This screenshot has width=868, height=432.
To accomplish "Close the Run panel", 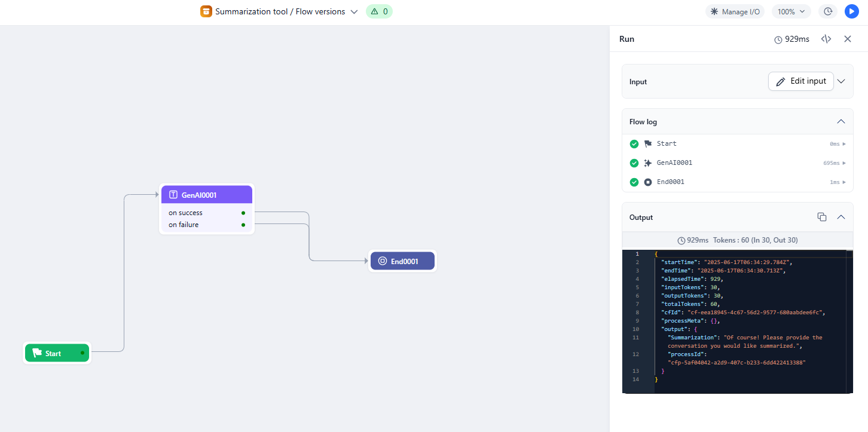I will [848, 39].
